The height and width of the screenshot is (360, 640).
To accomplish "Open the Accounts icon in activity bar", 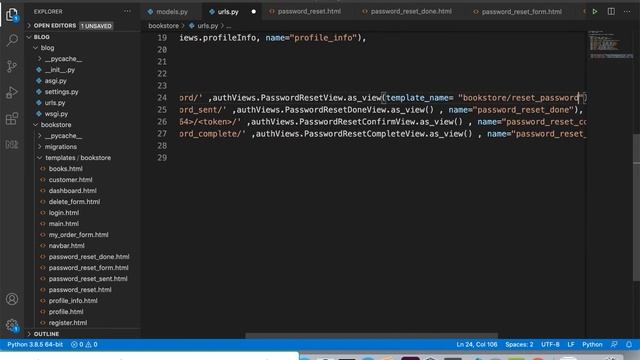I will click(x=12, y=299).
